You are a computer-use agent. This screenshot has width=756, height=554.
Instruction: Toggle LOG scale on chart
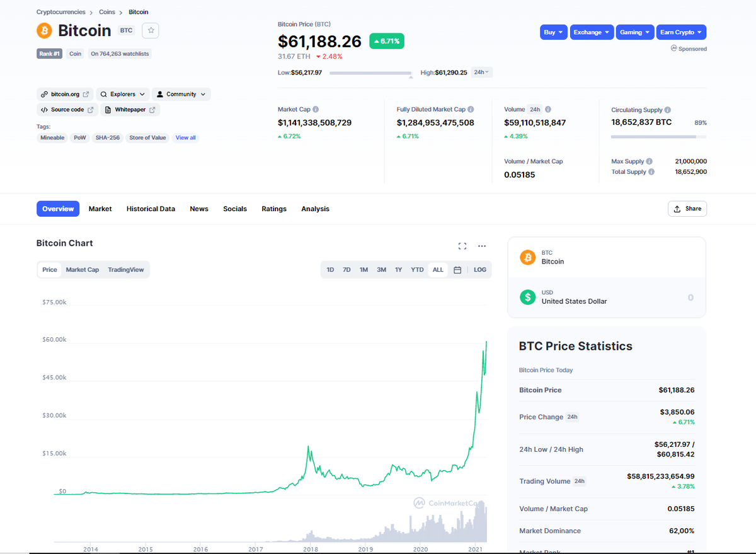[480, 270]
